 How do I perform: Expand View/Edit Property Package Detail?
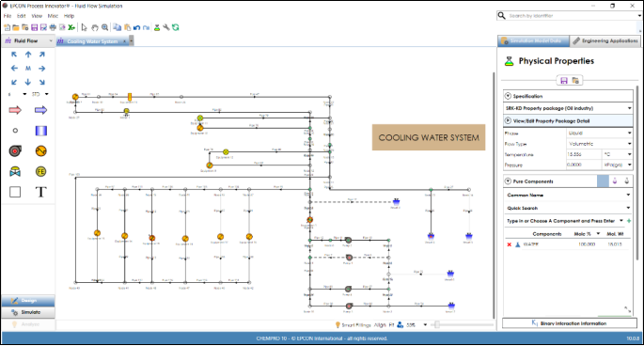(508, 120)
